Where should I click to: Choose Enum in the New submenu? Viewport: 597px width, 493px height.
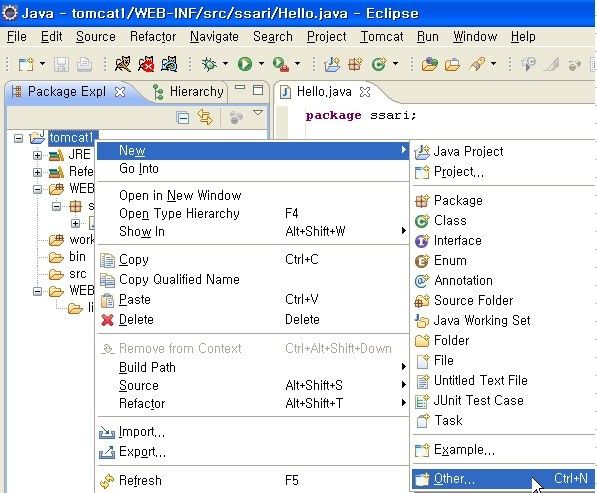tap(503, 260)
